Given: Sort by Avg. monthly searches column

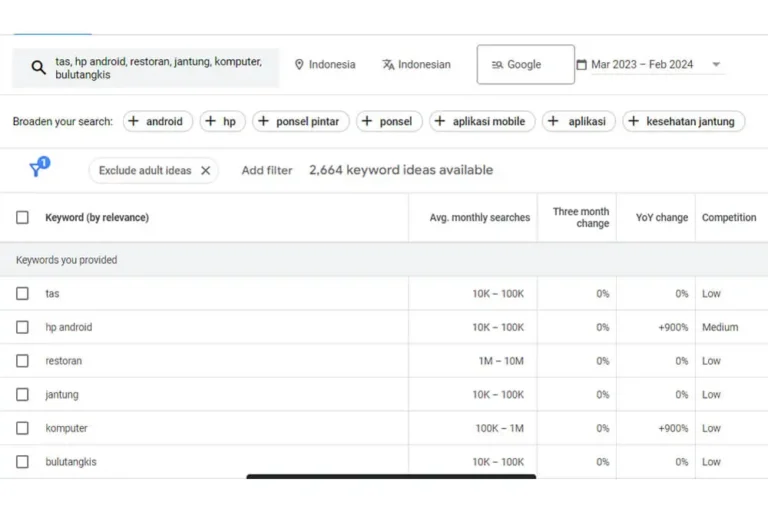Looking at the screenshot, I should pos(480,217).
